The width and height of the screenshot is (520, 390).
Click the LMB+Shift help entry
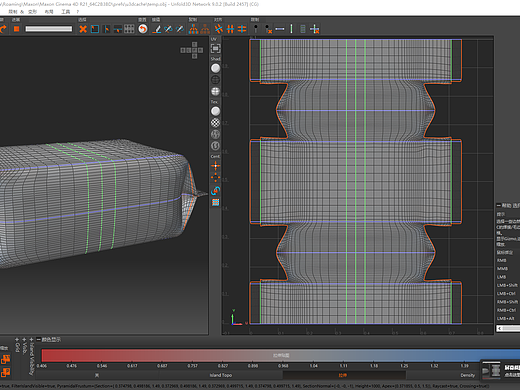point(507,285)
